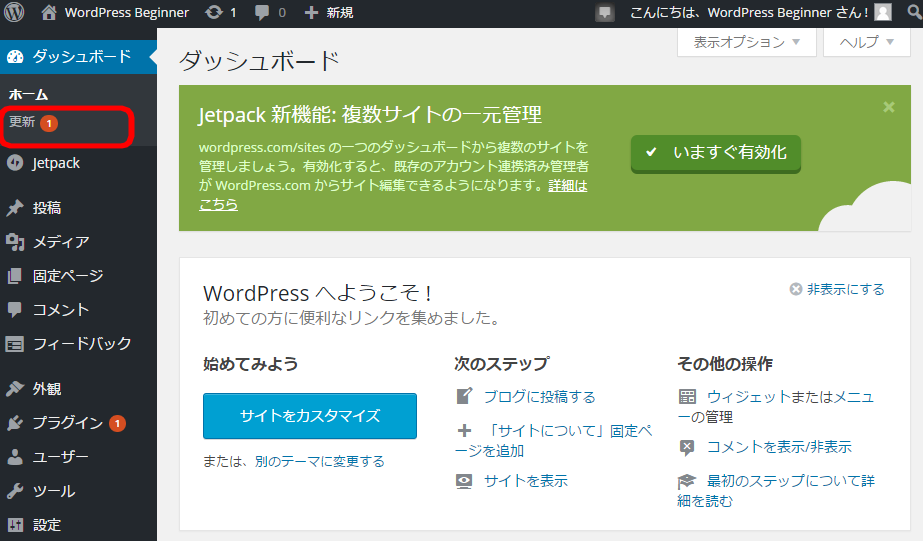Viewport: 923px width, 541px height.
Task: Click the 別のテーマに変更する link
Action: 320,461
